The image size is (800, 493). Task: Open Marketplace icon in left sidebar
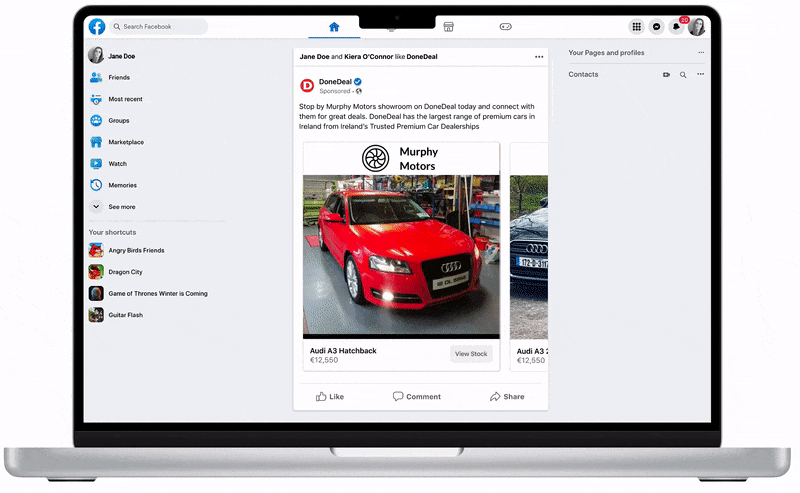click(96, 142)
